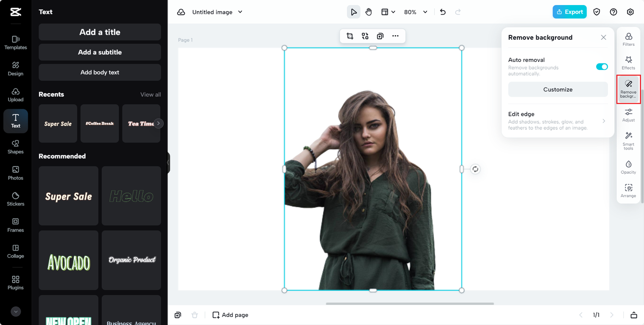This screenshot has width=644, height=325.
Task: Open the settings icon in top bar
Action: point(630,12)
